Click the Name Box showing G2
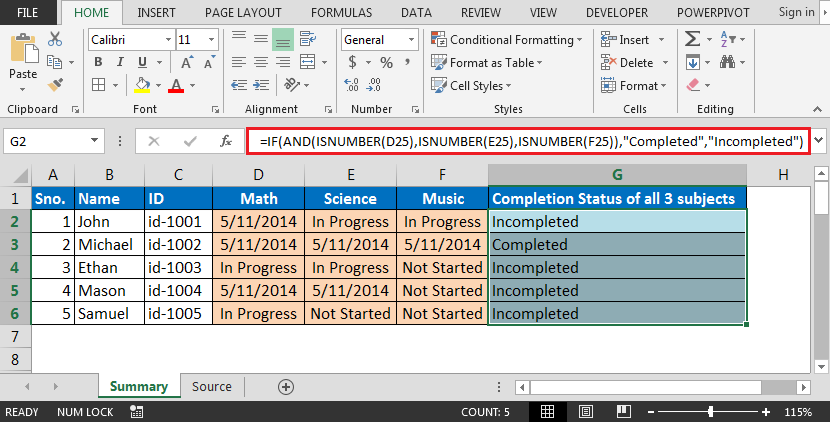 pyautogui.click(x=53, y=141)
